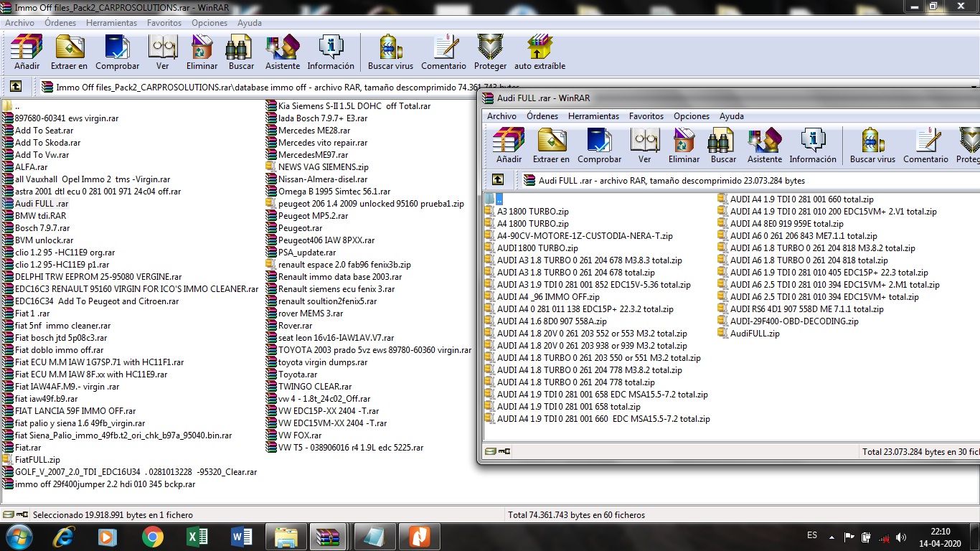Click volume icon in system tray
Screen dimensions: 980x551
(901, 537)
